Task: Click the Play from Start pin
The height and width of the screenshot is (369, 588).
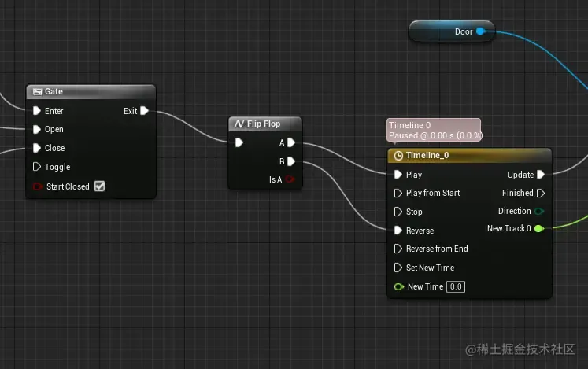Action: click(x=398, y=193)
